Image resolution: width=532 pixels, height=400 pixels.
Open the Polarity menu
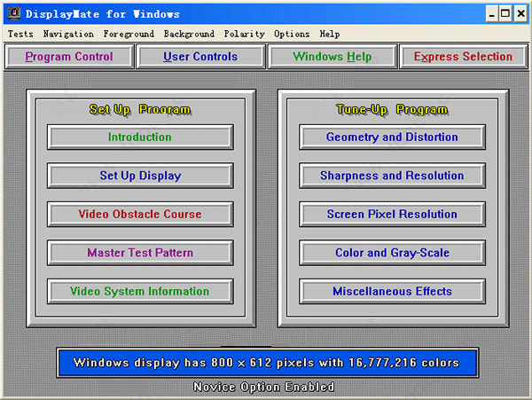(x=245, y=34)
